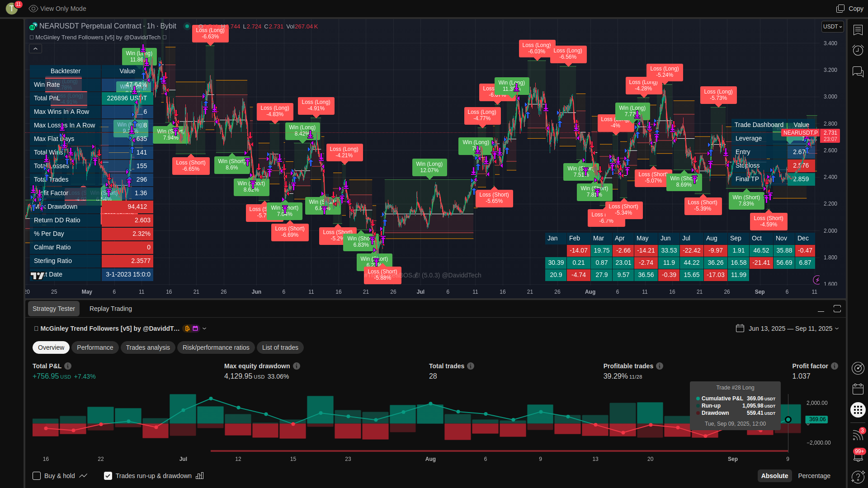Click the orange deep backtesting candle icon
868x488 pixels.
click(x=187, y=328)
